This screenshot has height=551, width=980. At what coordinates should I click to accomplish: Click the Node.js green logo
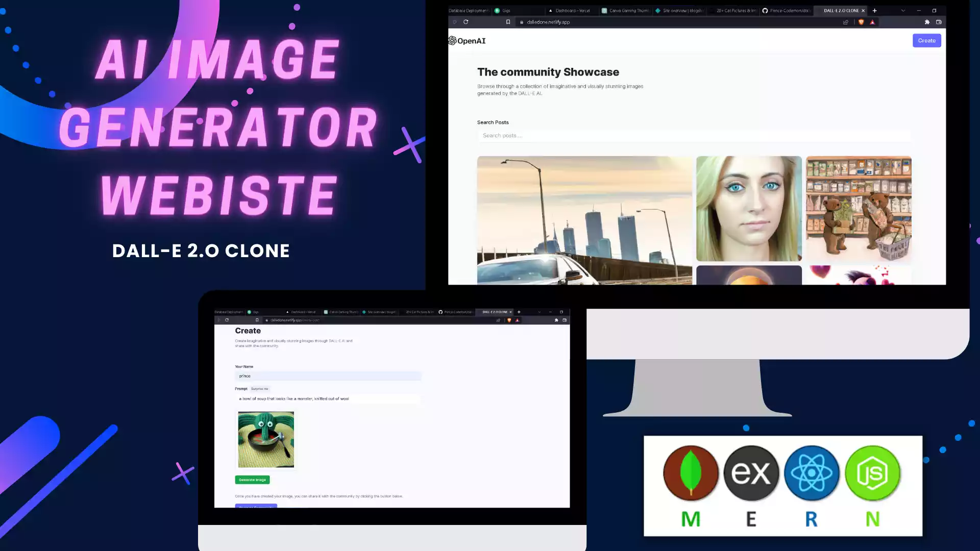873,472
